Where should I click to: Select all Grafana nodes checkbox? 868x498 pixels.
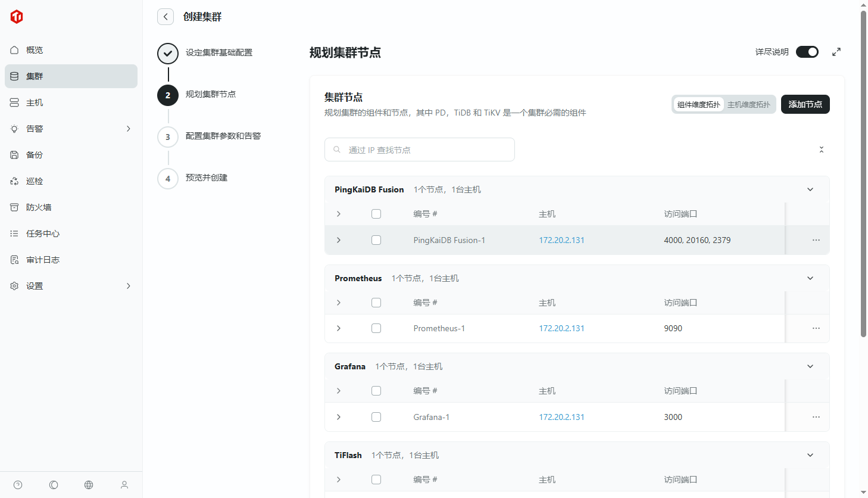[376, 391]
